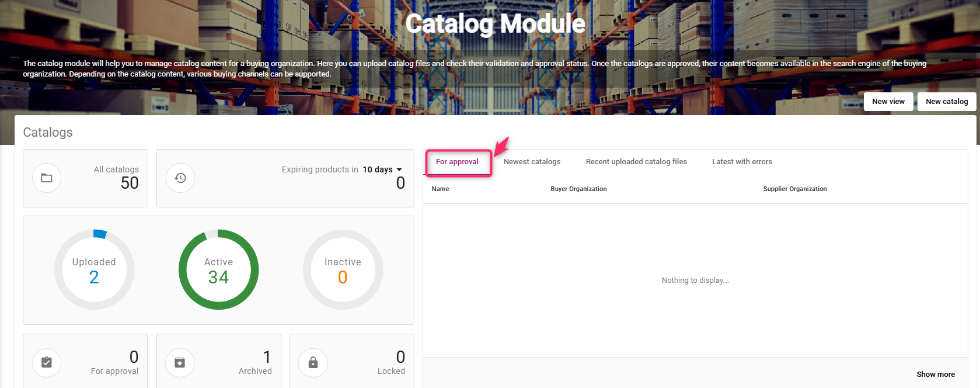
Task: Click the Inactive catalogs ring chart
Action: [x=343, y=270]
